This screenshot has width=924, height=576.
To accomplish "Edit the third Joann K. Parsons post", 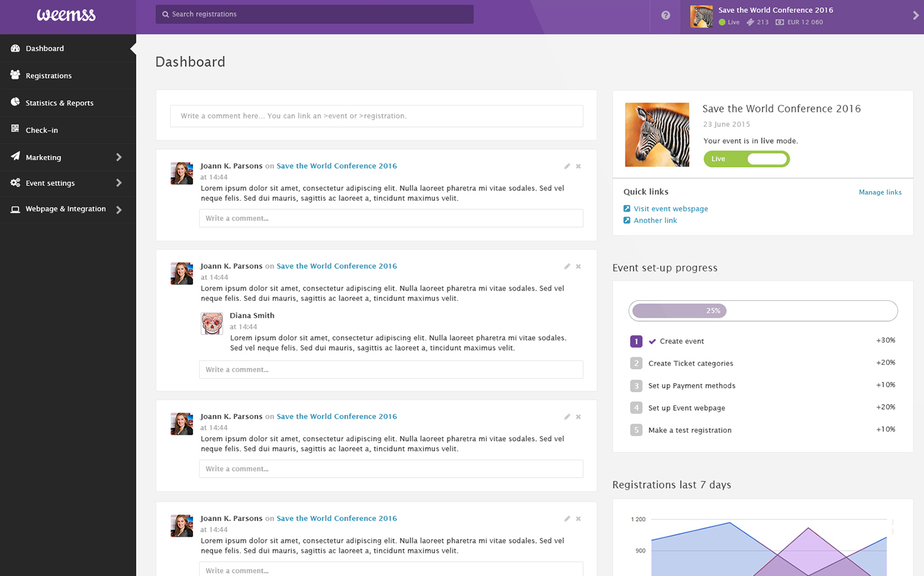I will tap(567, 417).
